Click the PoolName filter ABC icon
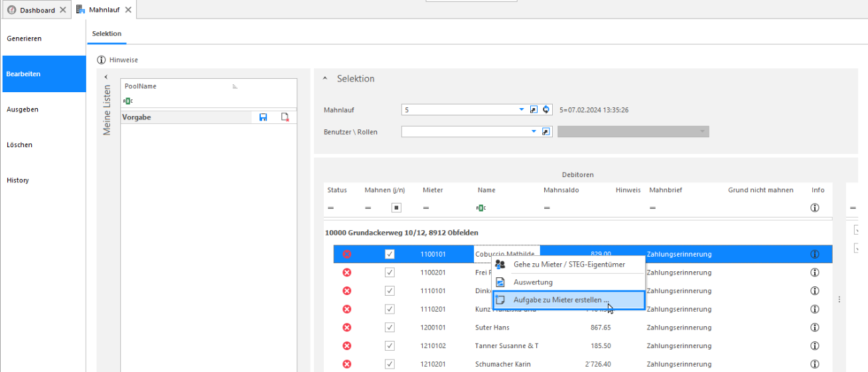 click(x=128, y=101)
